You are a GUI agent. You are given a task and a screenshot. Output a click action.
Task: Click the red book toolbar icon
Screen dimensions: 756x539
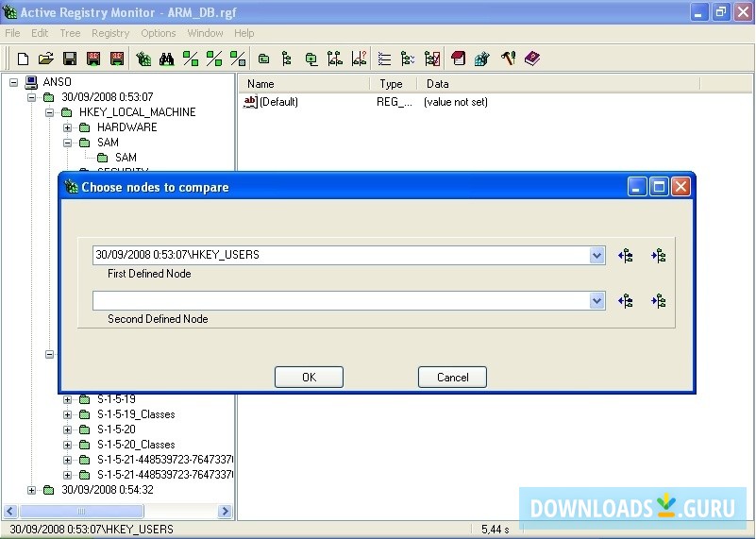point(458,59)
